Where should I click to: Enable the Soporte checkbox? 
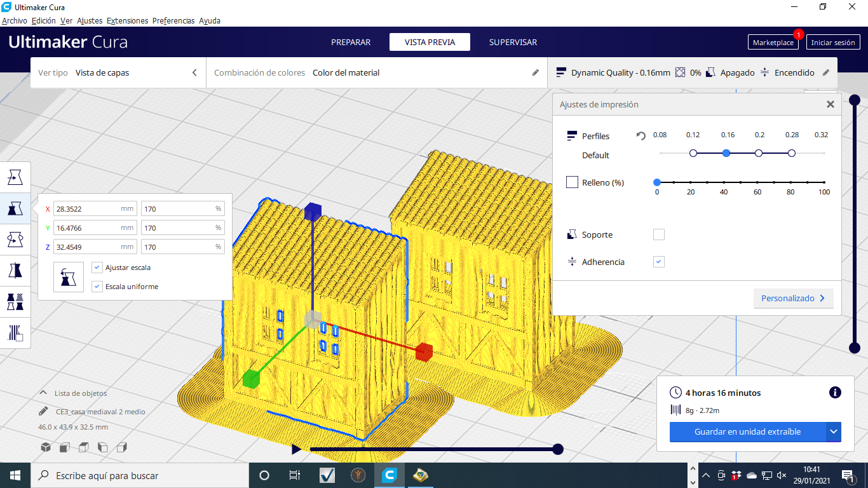[659, 234]
